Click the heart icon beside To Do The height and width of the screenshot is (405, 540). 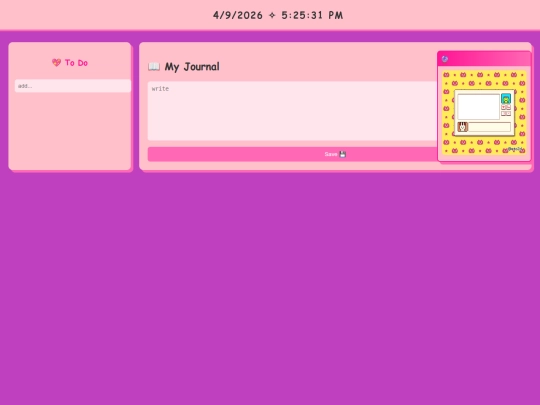point(56,62)
